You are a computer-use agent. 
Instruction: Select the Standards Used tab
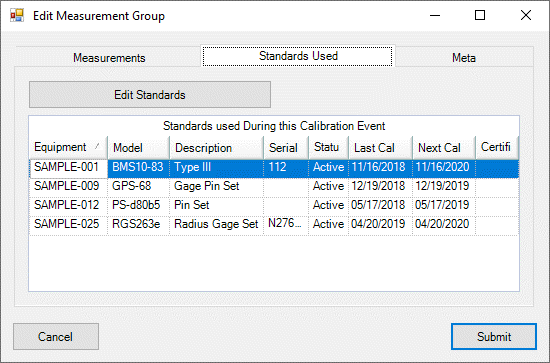pyautogui.click(x=298, y=56)
